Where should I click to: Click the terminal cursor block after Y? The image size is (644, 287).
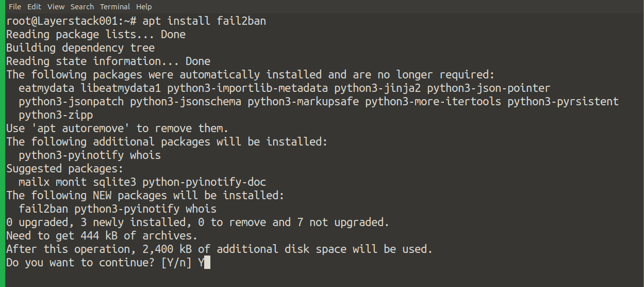click(x=207, y=263)
